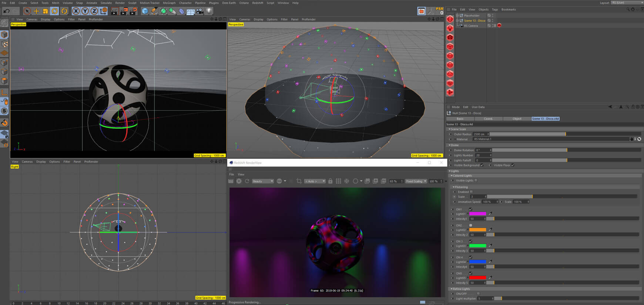Activate the Rotate tool
The width and height of the screenshot is (644, 305).
(55, 11)
